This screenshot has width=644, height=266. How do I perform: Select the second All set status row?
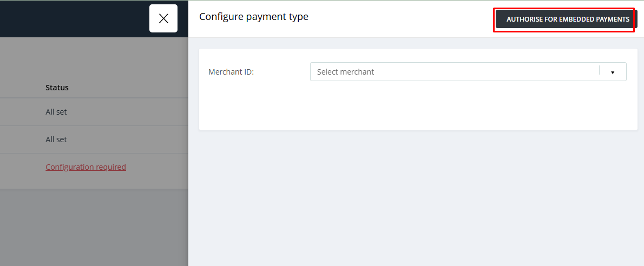pyautogui.click(x=94, y=139)
